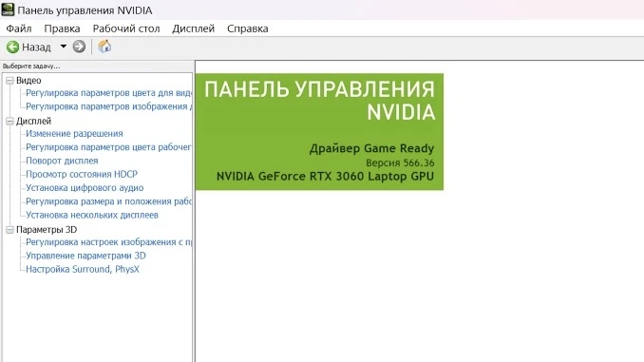Open Регулировка параметров цвета для видео
Screen dimensions: 644x362
point(108,93)
